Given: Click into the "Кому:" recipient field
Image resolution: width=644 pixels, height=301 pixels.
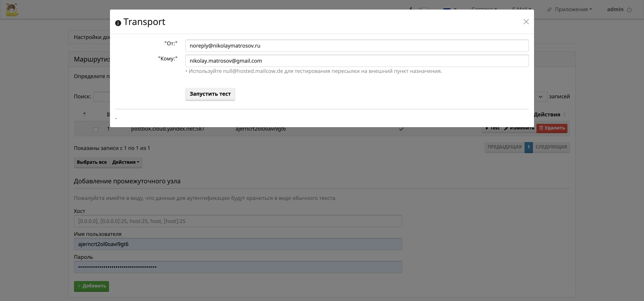Looking at the screenshot, I should [357, 61].
